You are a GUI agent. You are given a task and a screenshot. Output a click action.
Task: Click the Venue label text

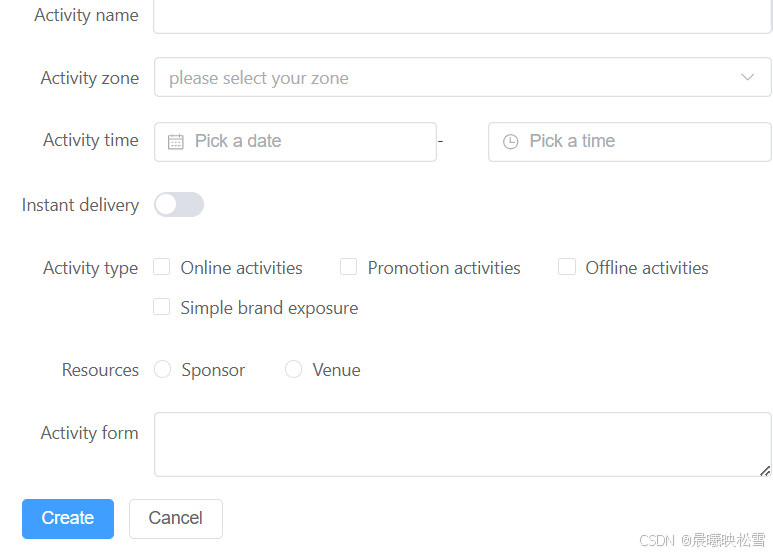click(x=336, y=370)
